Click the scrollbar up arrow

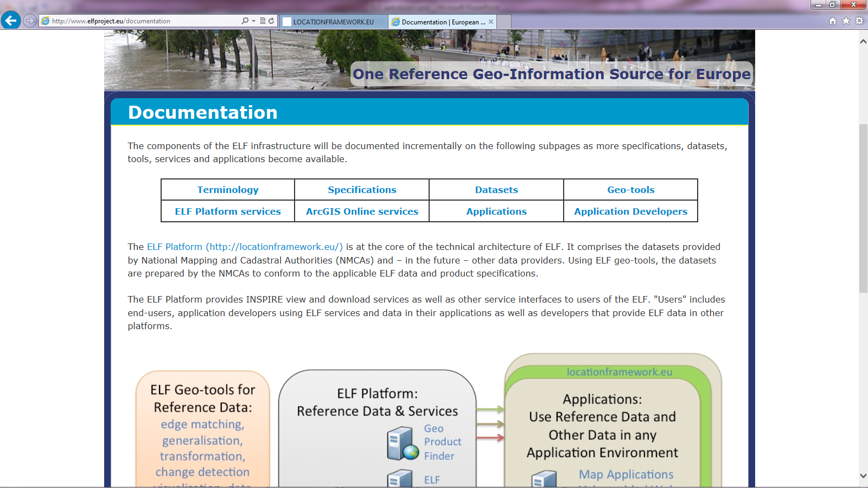pos(863,41)
